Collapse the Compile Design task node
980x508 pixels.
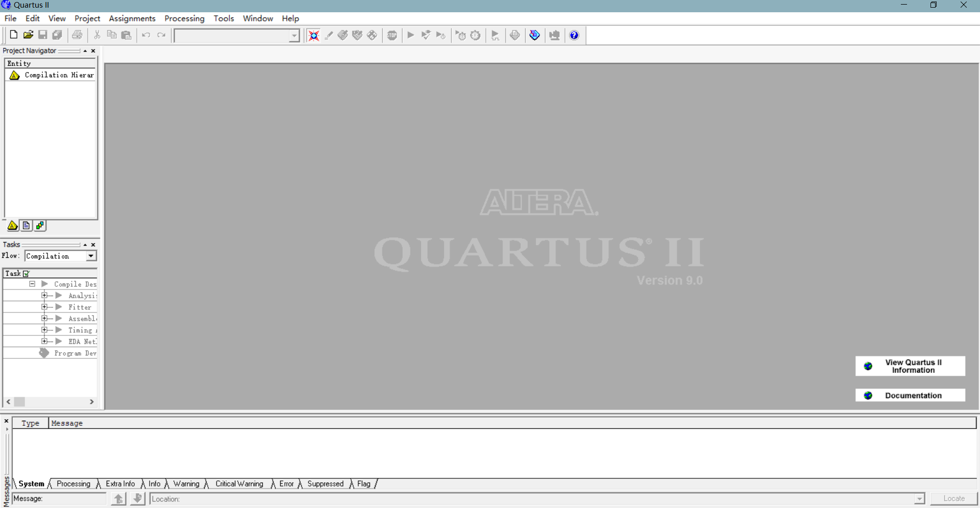click(32, 284)
